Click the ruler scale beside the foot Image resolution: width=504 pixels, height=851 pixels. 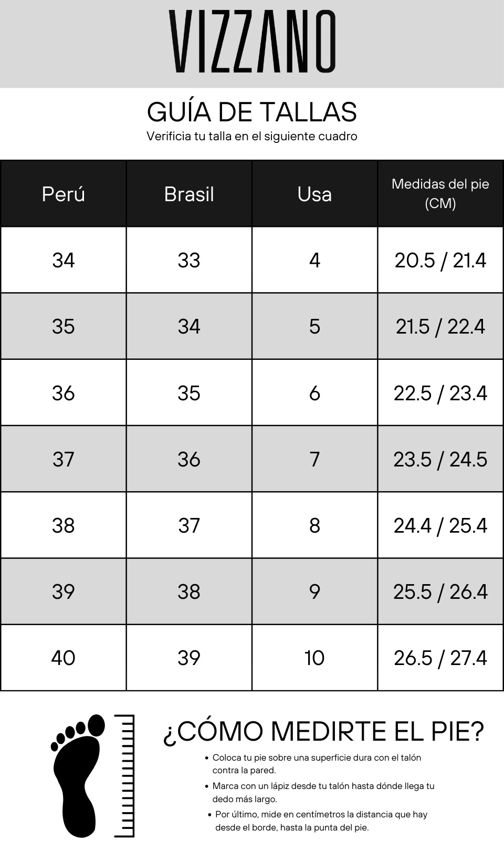click(124, 775)
